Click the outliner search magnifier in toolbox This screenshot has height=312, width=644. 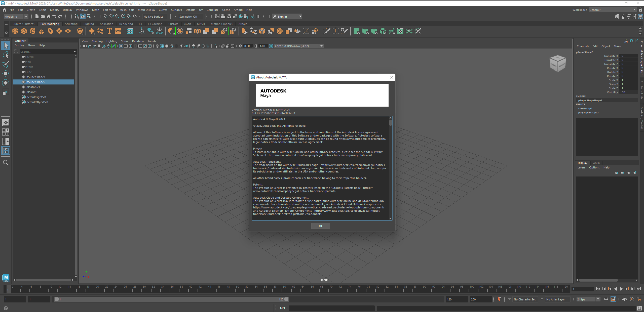[x=6, y=163]
